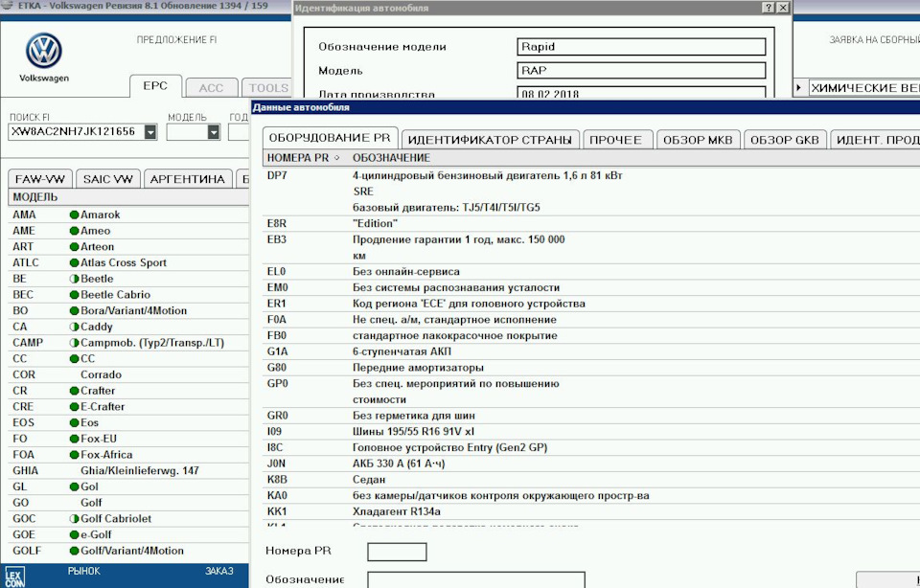The width and height of the screenshot is (920, 588).
Task: Select the Atlas Cross Sport model row
Action: point(123,262)
